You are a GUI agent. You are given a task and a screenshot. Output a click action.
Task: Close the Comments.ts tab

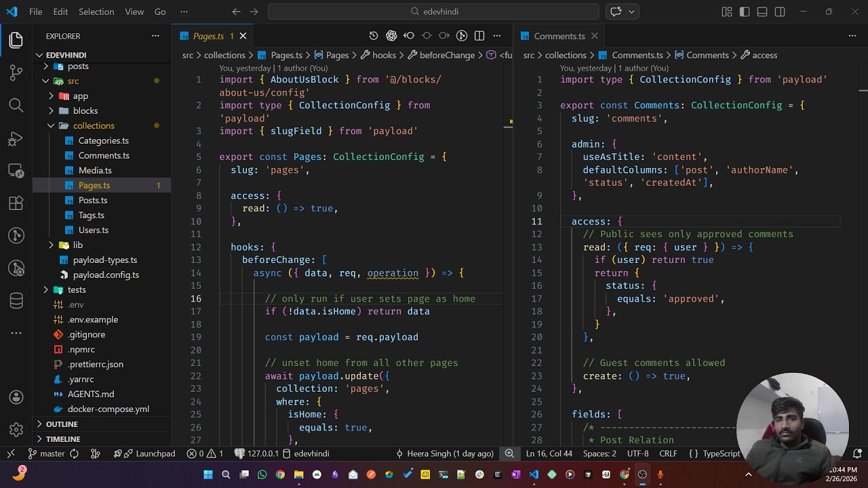594,36
